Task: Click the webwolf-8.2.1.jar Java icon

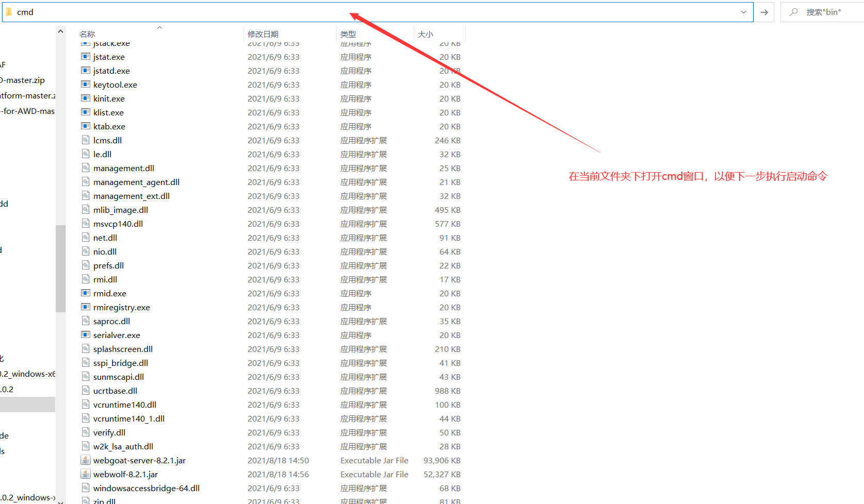Action: point(86,474)
